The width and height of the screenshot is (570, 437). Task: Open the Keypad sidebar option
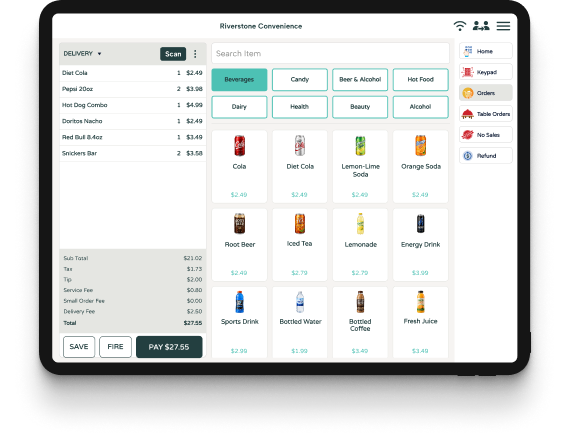(x=486, y=72)
